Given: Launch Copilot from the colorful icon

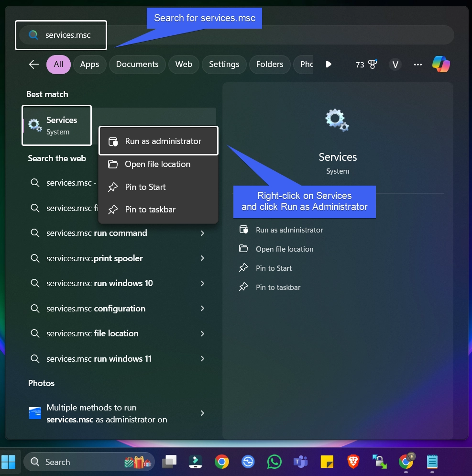Looking at the screenshot, I should pos(441,64).
